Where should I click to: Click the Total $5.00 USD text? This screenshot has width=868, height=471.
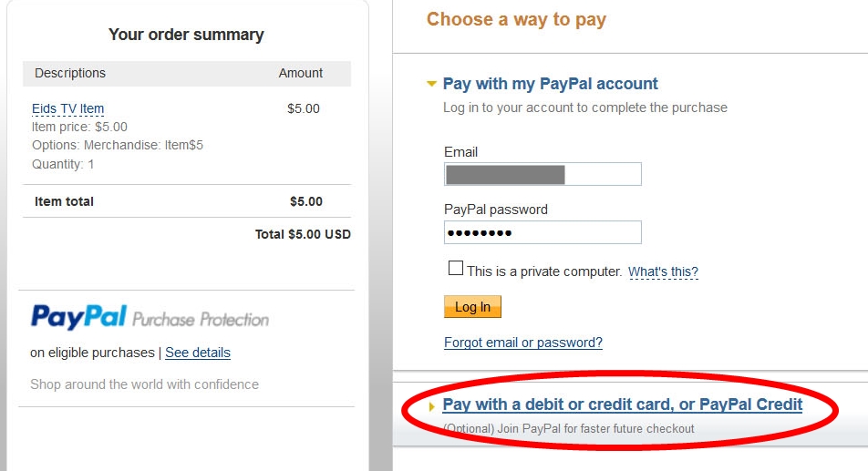tap(303, 234)
